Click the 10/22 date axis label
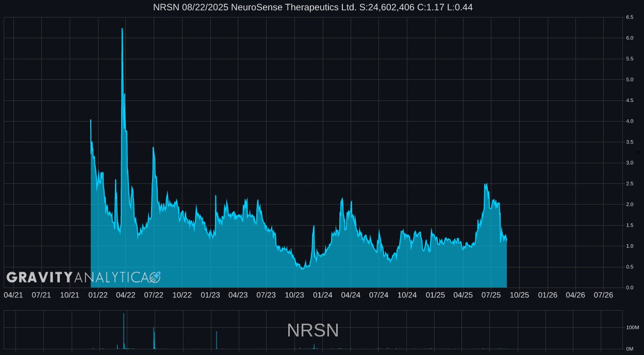This screenshot has width=644, height=355. (x=182, y=295)
